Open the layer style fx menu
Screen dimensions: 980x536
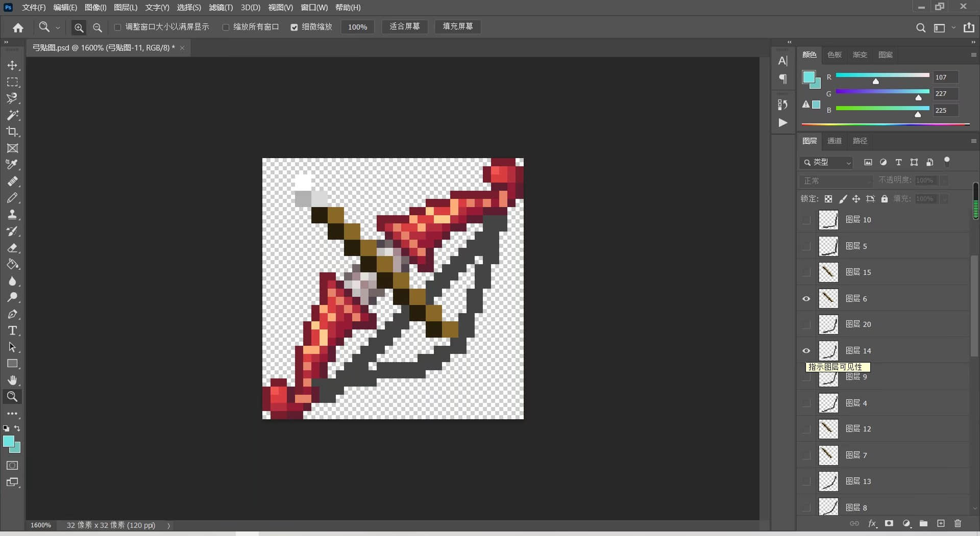[872, 523]
